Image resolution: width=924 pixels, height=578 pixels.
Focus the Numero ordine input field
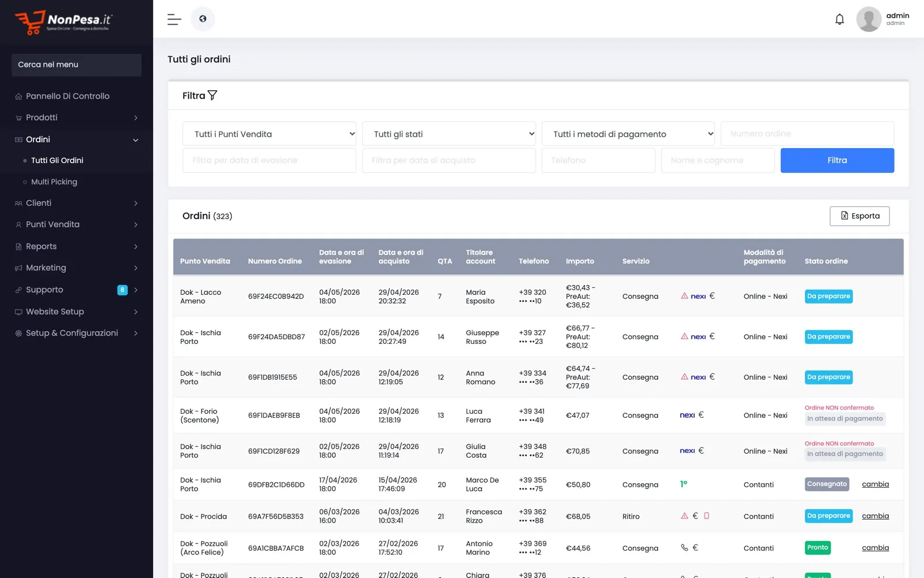[x=807, y=134]
